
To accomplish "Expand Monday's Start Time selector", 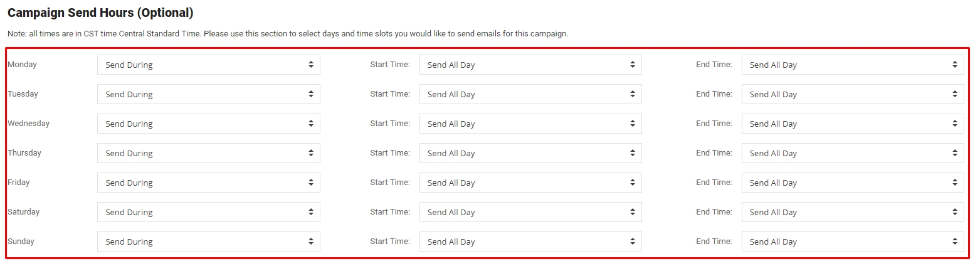I will pos(530,65).
